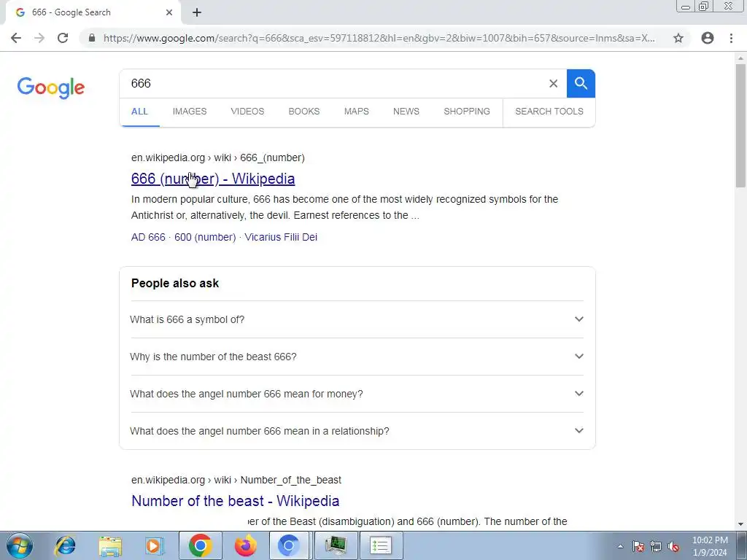Expand 'Why is the number of the beast 666?'
Image resolution: width=747 pixels, height=560 pixels.
point(357,357)
